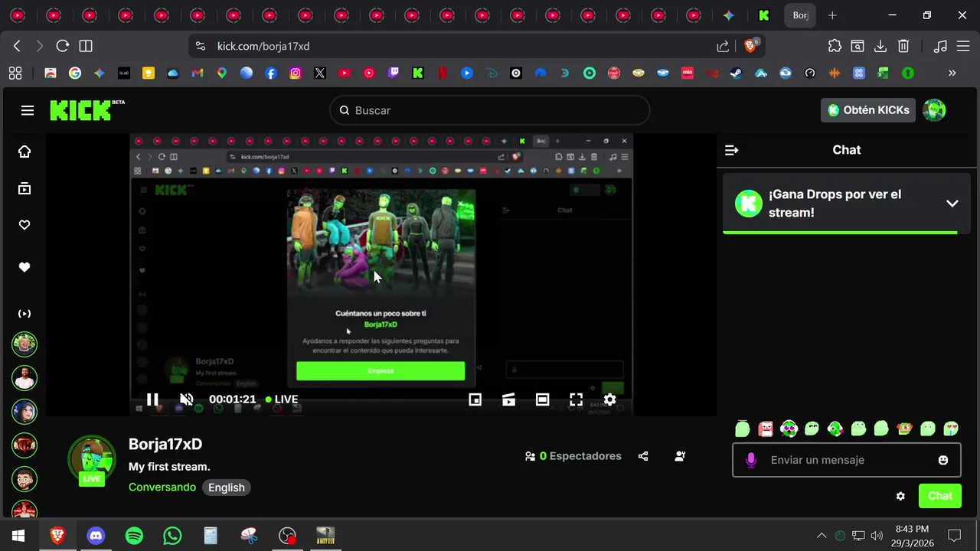Open the Steam bookmark
980x551 pixels.
point(737,73)
